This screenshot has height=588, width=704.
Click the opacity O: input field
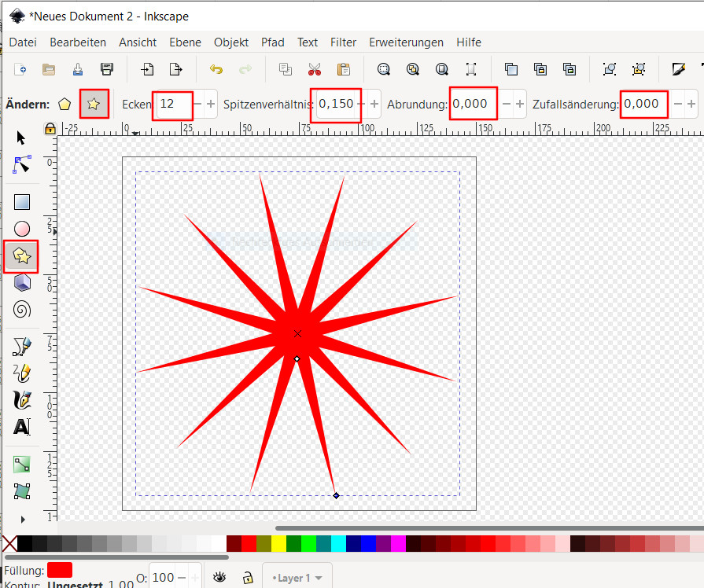[164, 578]
